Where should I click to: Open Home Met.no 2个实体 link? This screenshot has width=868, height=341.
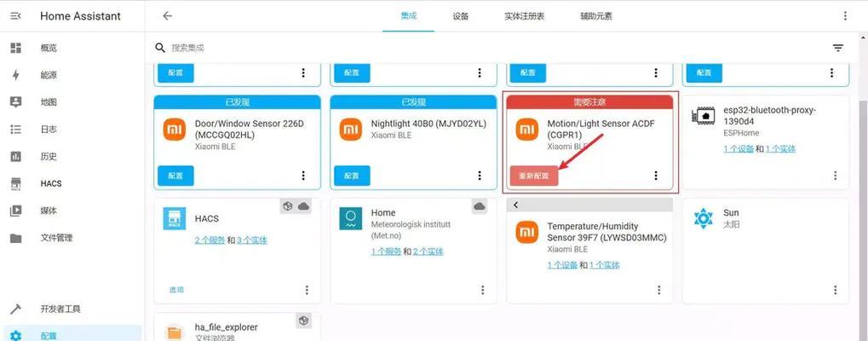[x=428, y=251]
